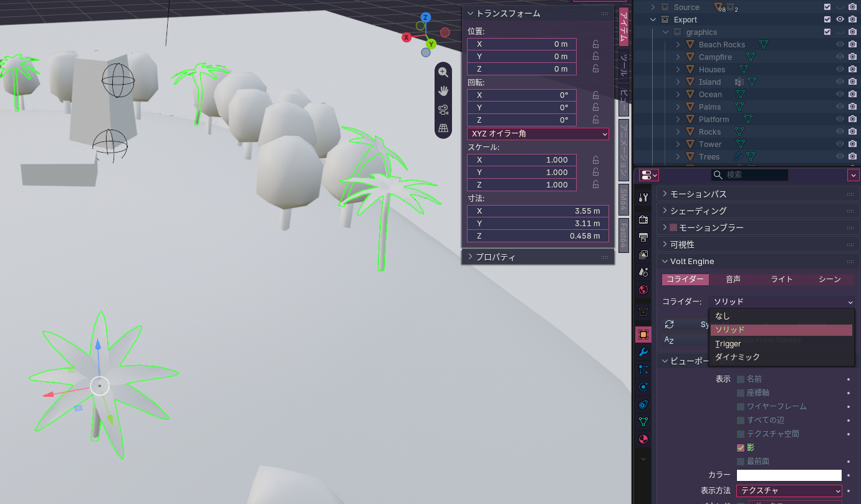Uncheck the Export collection exclude checkbox
This screenshot has width=861, height=504.
click(827, 19)
